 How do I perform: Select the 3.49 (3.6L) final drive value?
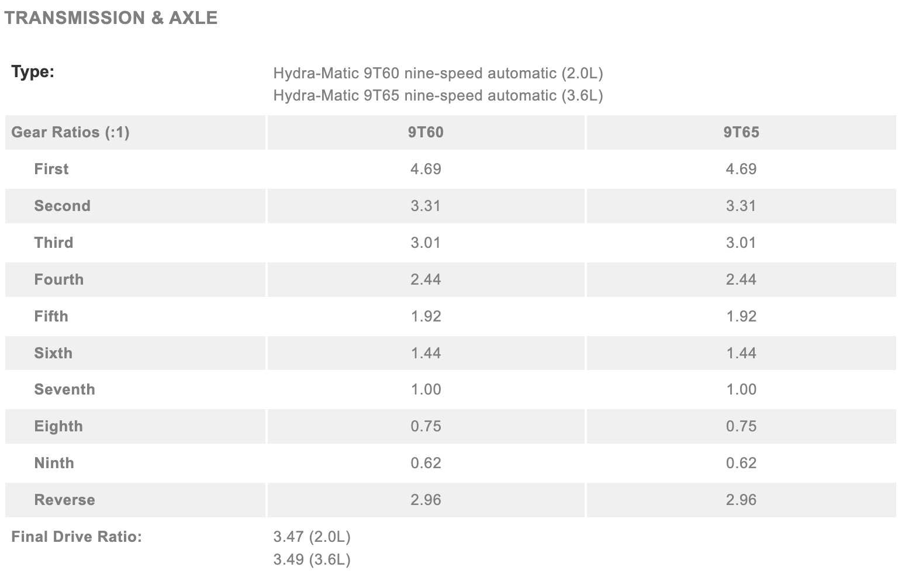[312, 559]
